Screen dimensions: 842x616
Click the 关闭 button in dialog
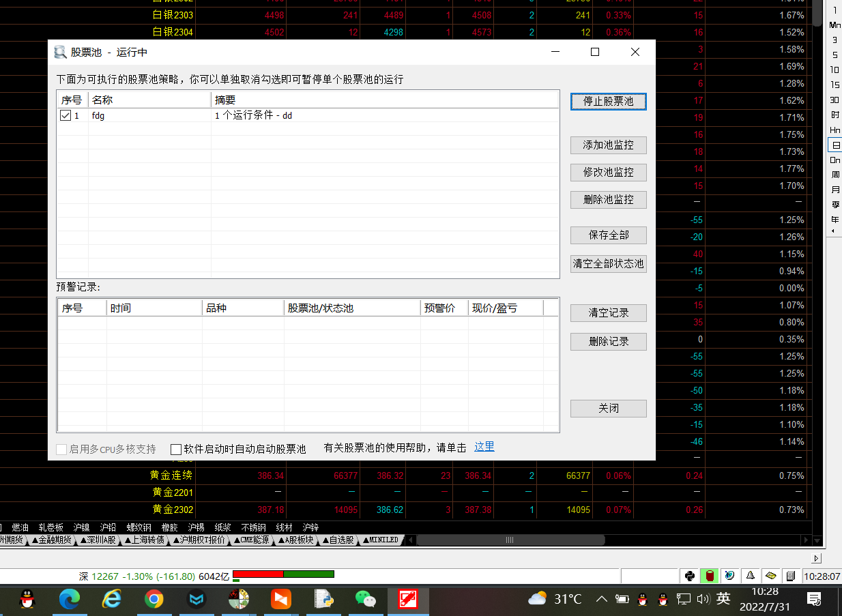click(x=608, y=409)
